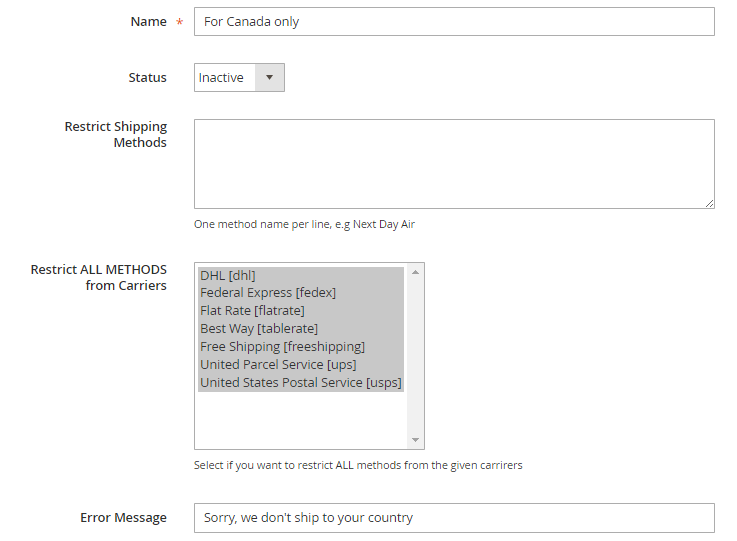Click the Restrict Shipping Methods textarea
This screenshot has width=737, height=541.
(454, 164)
